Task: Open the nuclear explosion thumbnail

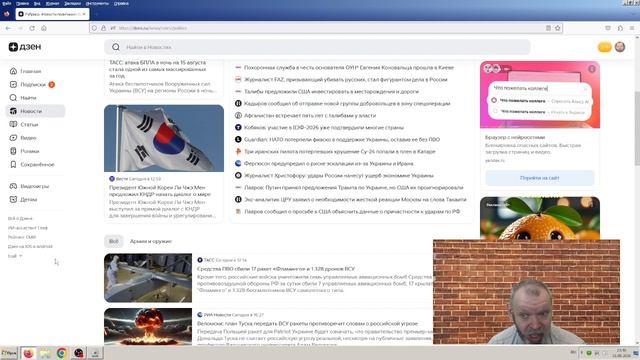Action: (148, 326)
